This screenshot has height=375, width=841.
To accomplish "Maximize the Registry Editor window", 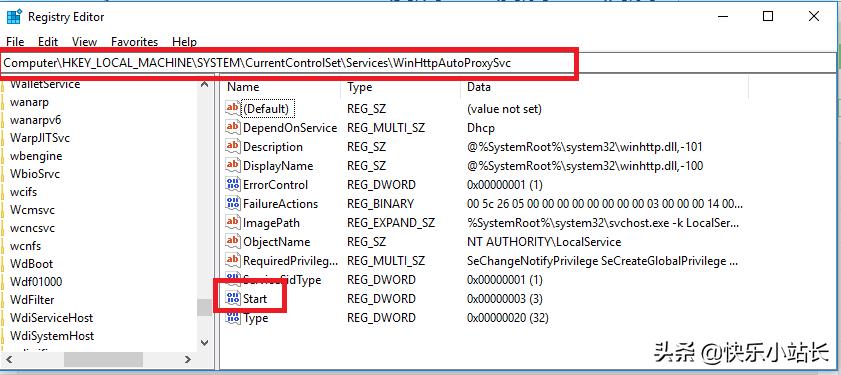I will [x=768, y=16].
